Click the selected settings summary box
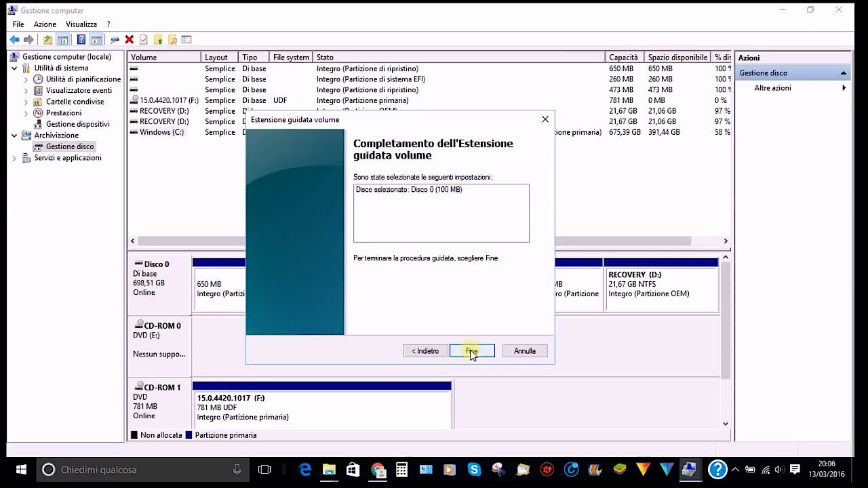 click(441, 213)
